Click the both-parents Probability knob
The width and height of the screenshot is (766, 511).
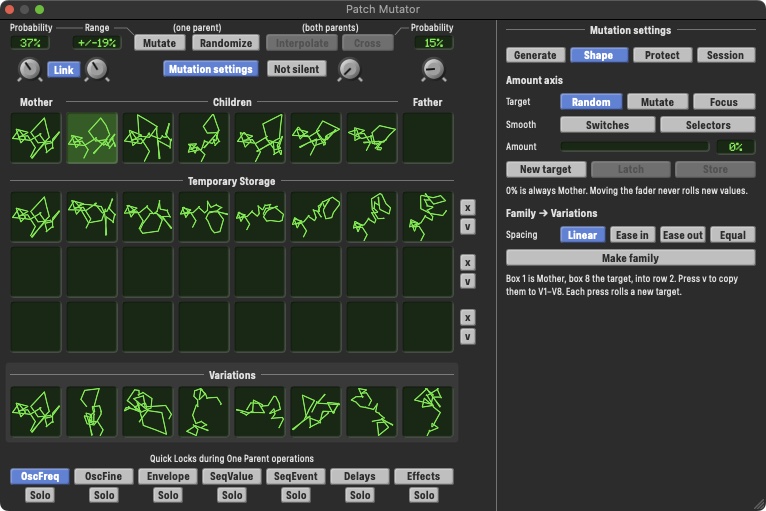pyautogui.click(x=433, y=69)
